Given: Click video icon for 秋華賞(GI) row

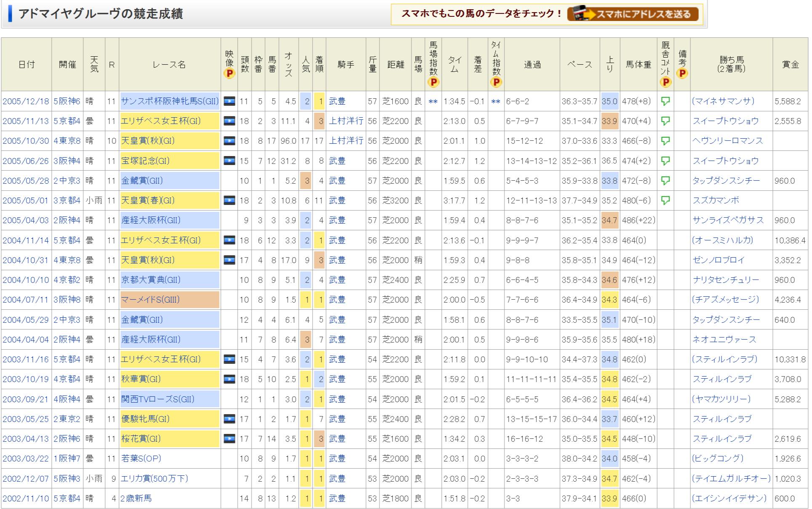Looking at the screenshot, I should coord(229,379).
